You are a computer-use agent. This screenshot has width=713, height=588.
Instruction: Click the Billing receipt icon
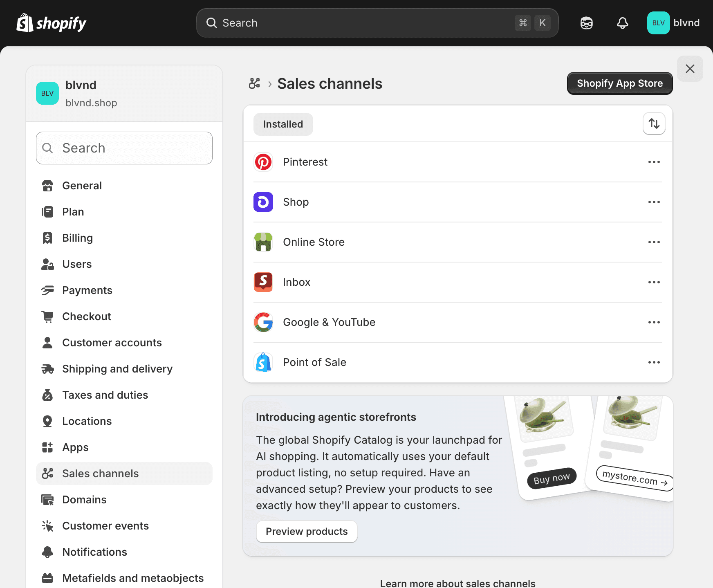click(47, 238)
